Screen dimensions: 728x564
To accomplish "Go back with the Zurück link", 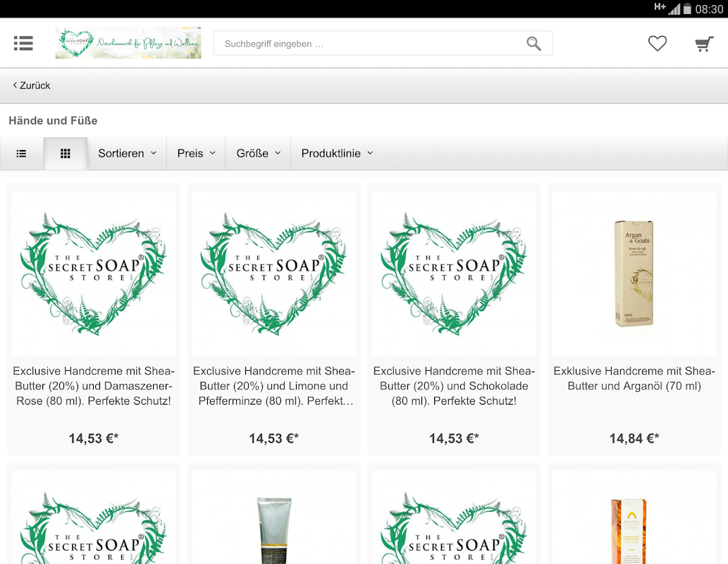I will coord(32,85).
